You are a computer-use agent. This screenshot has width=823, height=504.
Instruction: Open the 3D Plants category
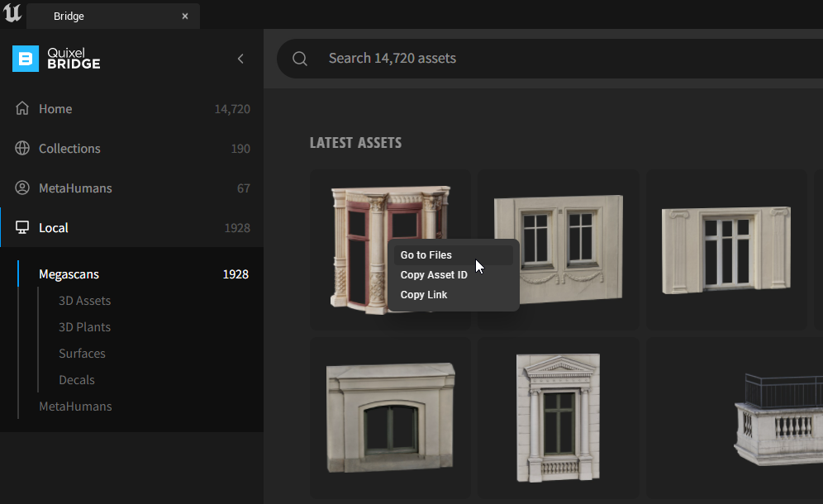coord(84,327)
